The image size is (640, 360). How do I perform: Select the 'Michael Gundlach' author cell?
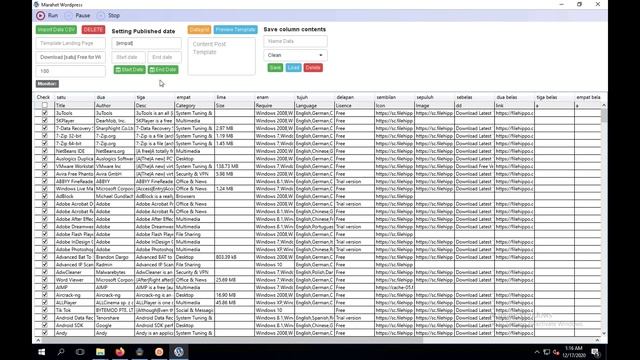(115, 196)
